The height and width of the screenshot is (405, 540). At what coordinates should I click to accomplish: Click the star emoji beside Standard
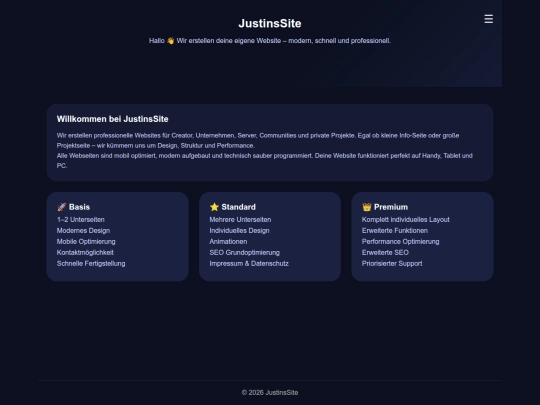click(214, 207)
